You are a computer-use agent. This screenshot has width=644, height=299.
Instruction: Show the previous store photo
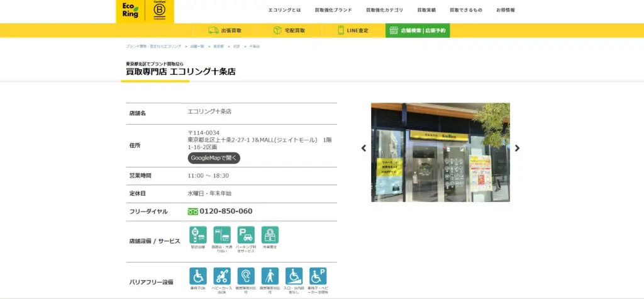(x=364, y=149)
